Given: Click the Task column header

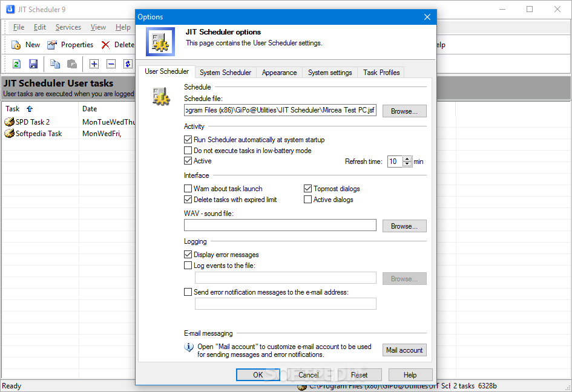Looking at the screenshot, I should pyautogui.click(x=40, y=109).
